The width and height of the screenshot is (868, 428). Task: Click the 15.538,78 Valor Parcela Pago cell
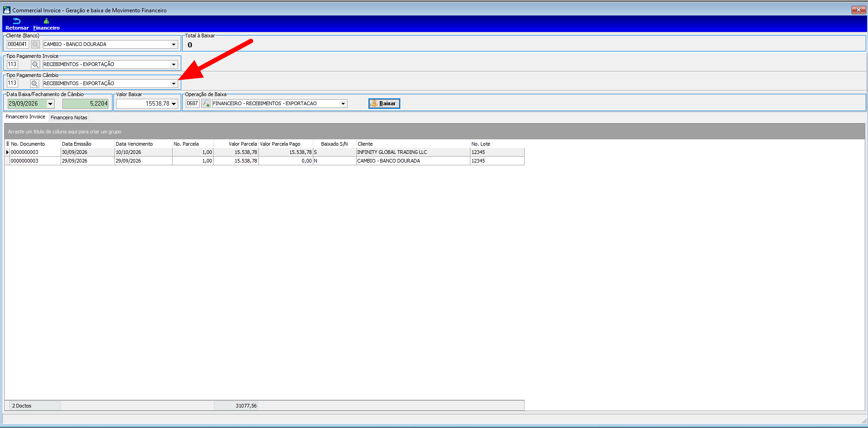pyautogui.click(x=286, y=153)
